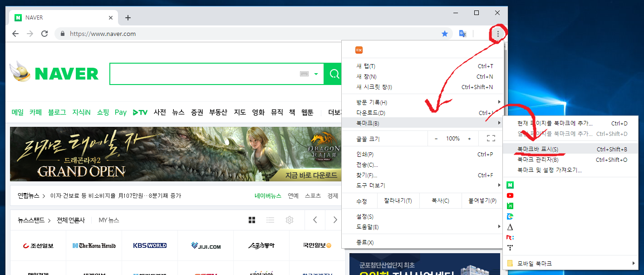Viewport: 644px width, 275px height.
Task: Open the black dotted T bookmark icon
Action: tap(510, 248)
